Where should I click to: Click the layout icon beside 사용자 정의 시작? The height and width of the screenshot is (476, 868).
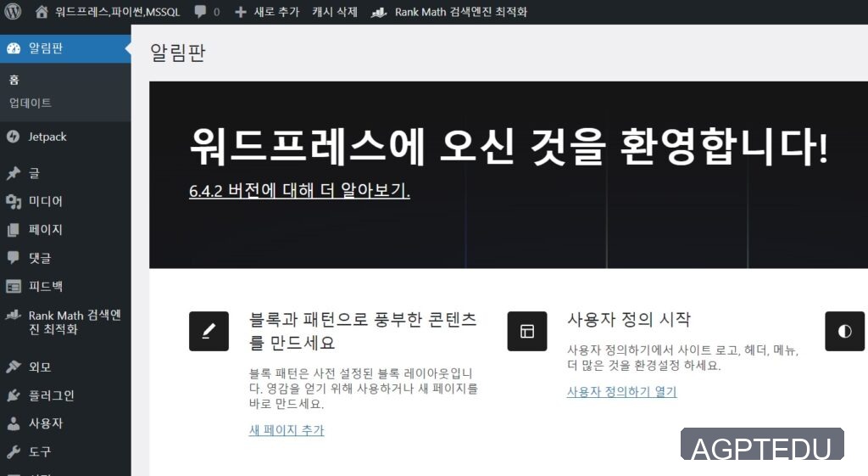pos(527,331)
